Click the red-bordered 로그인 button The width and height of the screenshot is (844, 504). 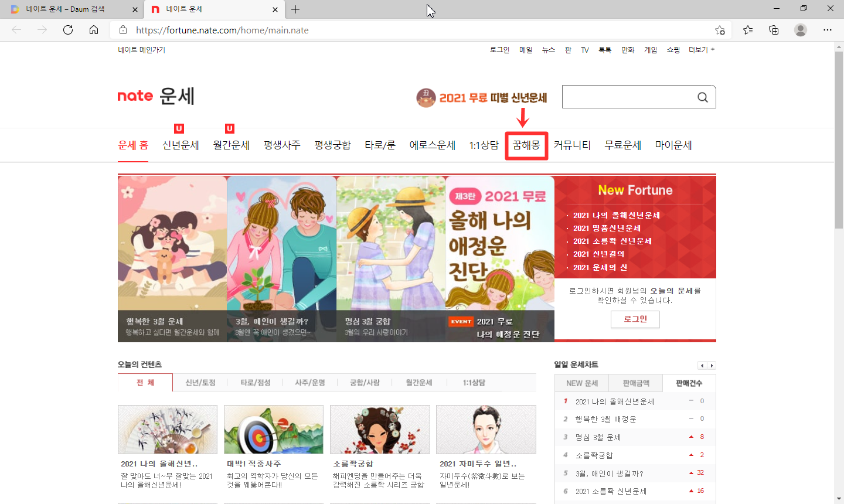pyautogui.click(x=635, y=319)
